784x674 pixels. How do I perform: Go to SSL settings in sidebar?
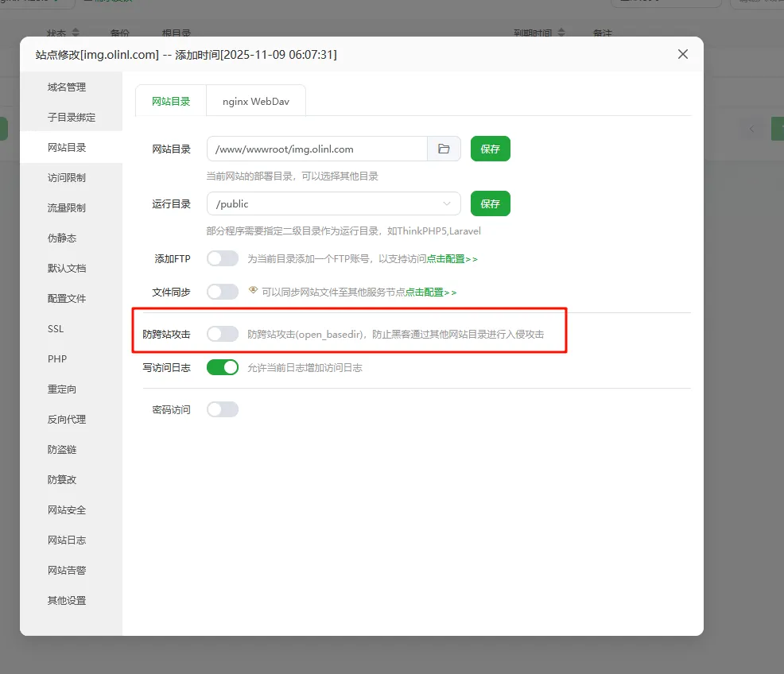pos(56,328)
